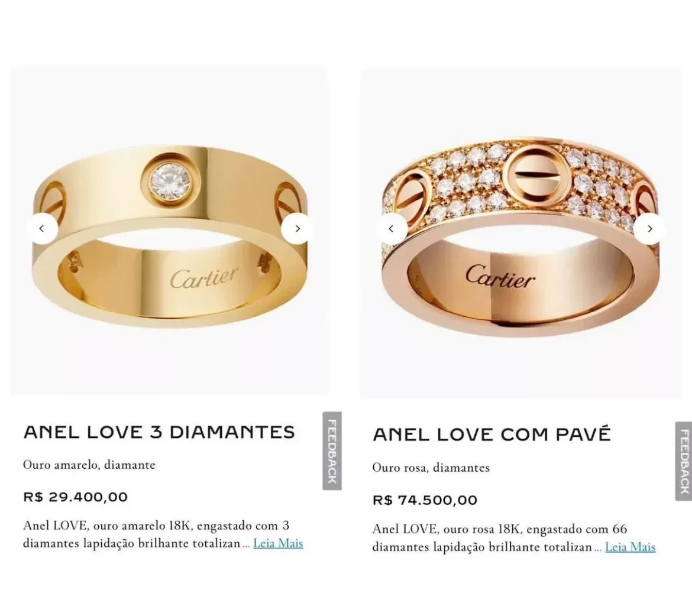Open Feedback tab beside Pavé ring

[684, 461]
